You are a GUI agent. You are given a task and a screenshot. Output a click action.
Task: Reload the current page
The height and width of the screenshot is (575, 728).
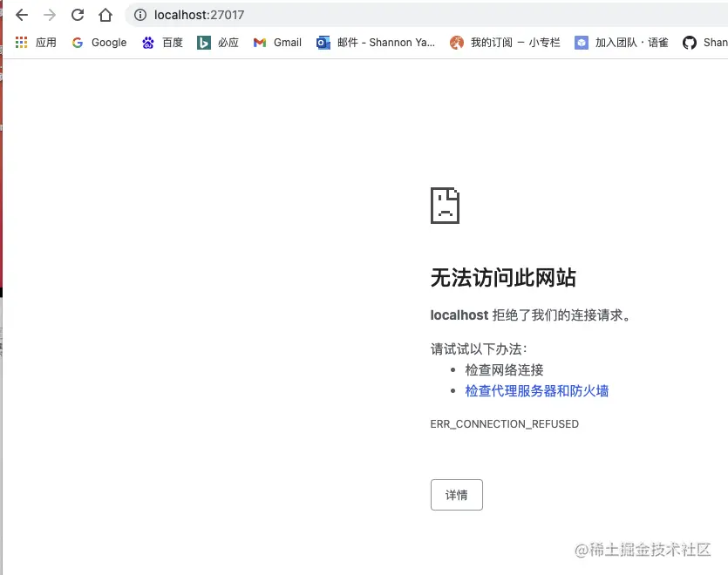(x=78, y=14)
